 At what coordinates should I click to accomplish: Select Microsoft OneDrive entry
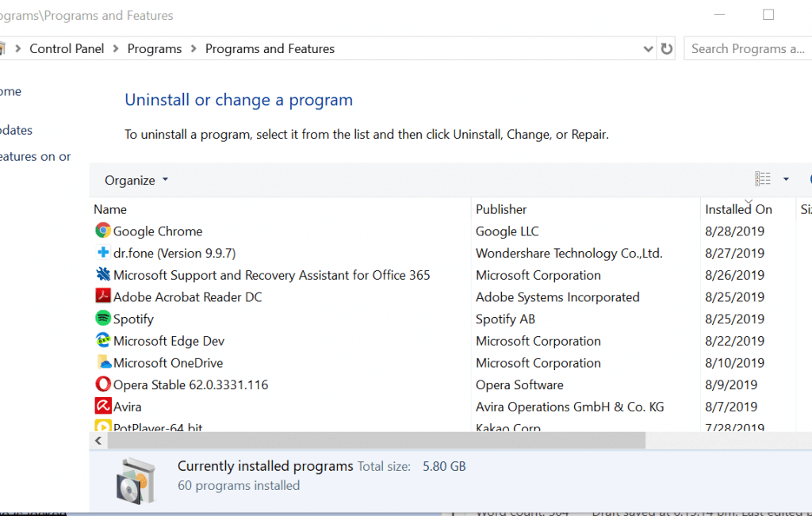[168, 363]
